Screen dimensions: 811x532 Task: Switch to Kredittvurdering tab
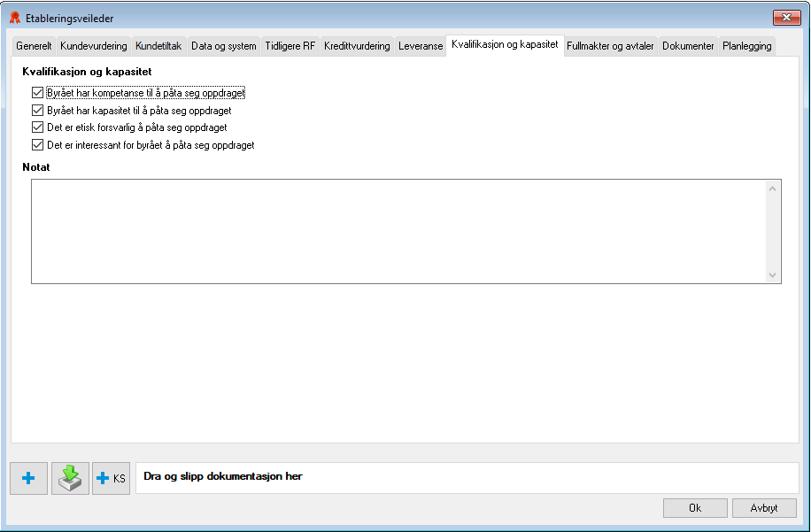357,46
